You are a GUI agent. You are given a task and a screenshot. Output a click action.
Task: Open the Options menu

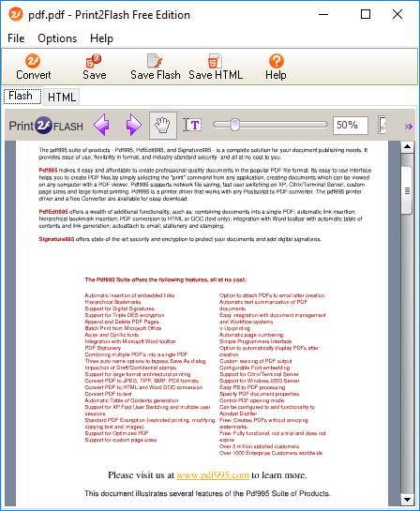coord(57,38)
